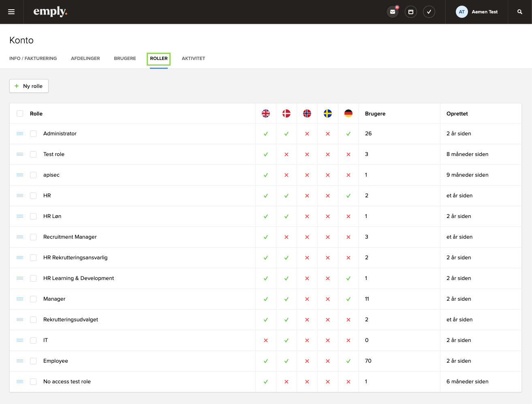Open search using the magnifier icon
This screenshot has width=532, height=404.
519,12
